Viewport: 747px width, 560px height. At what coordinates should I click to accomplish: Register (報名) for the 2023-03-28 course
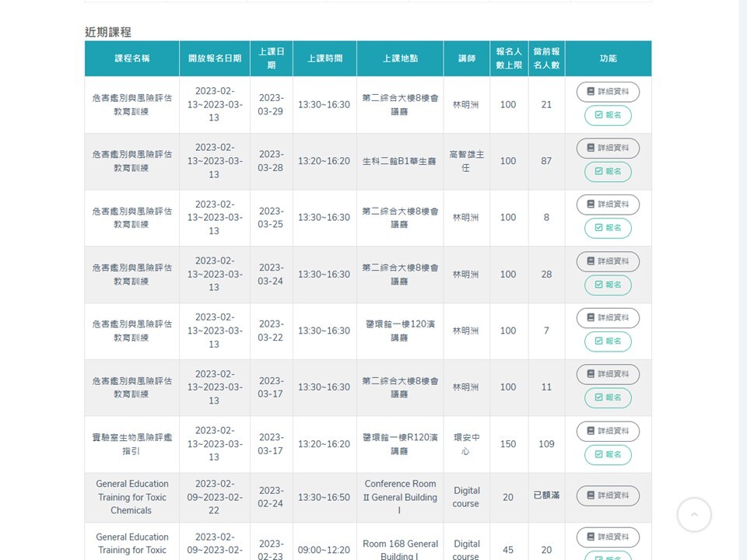pyautogui.click(x=608, y=171)
